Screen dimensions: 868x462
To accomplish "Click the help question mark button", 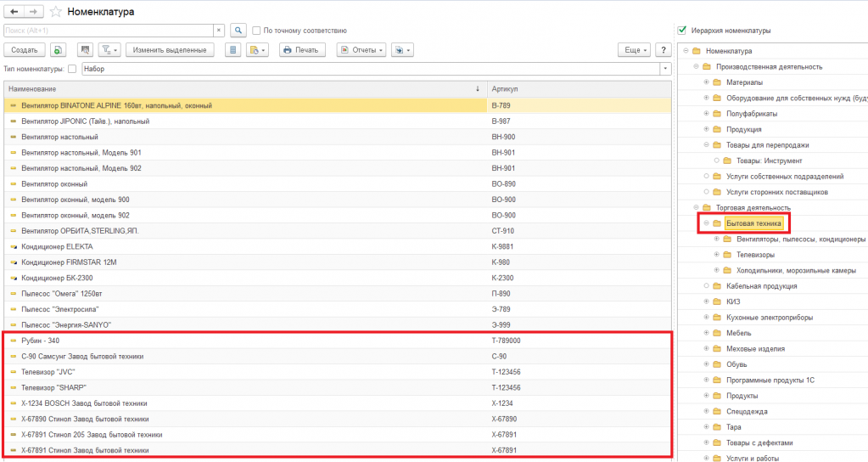I will point(664,50).
